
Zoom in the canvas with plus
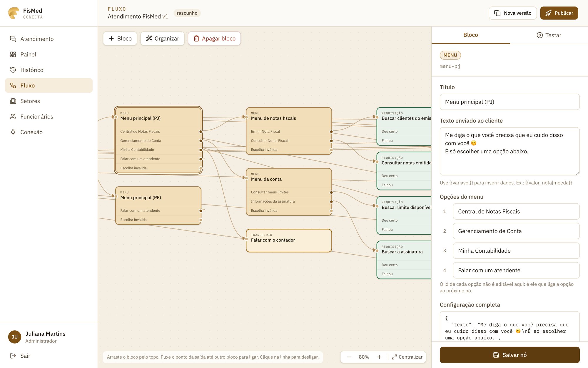tap(379, 357)
